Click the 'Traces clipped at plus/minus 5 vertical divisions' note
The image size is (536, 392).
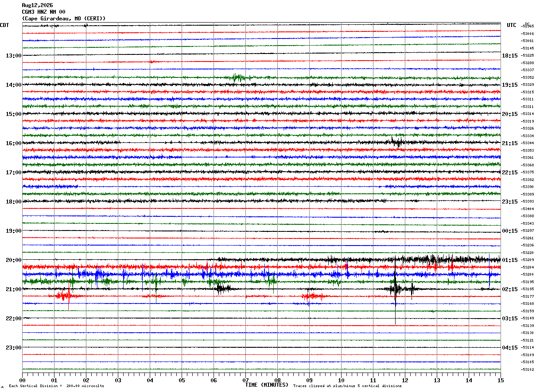(x=347, y=386)
